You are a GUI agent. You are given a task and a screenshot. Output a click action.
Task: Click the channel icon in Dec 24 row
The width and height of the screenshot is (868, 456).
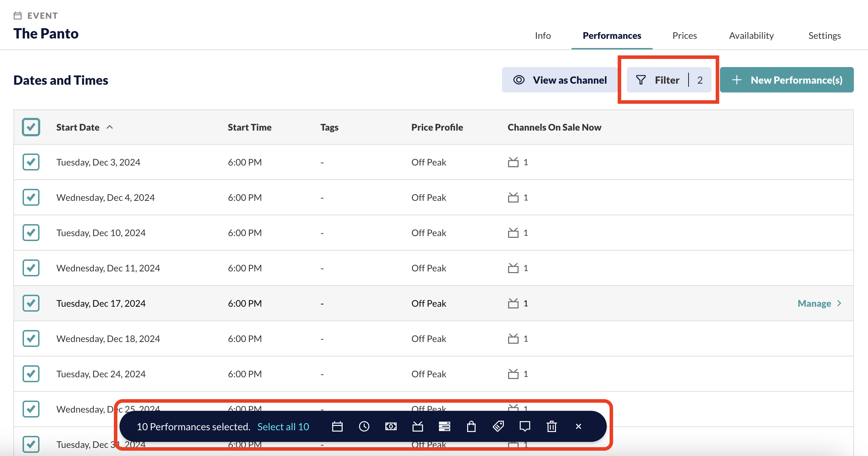[513, 374]
